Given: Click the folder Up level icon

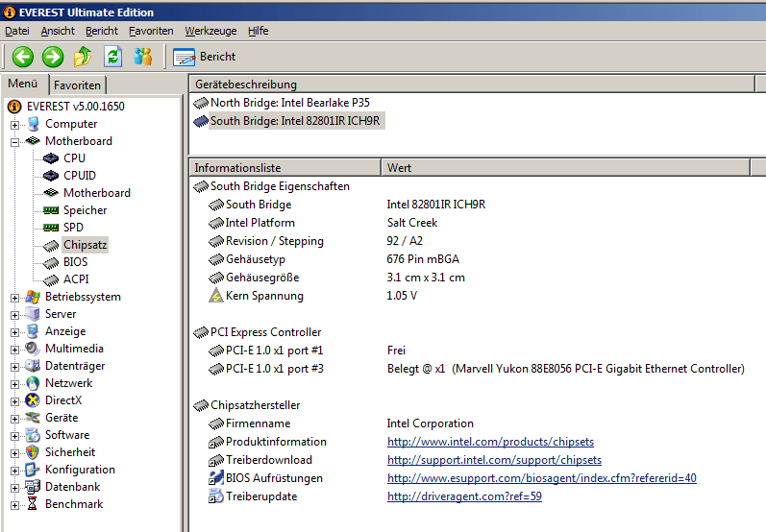Looking at the screenshot, I should tap(83, 57).
